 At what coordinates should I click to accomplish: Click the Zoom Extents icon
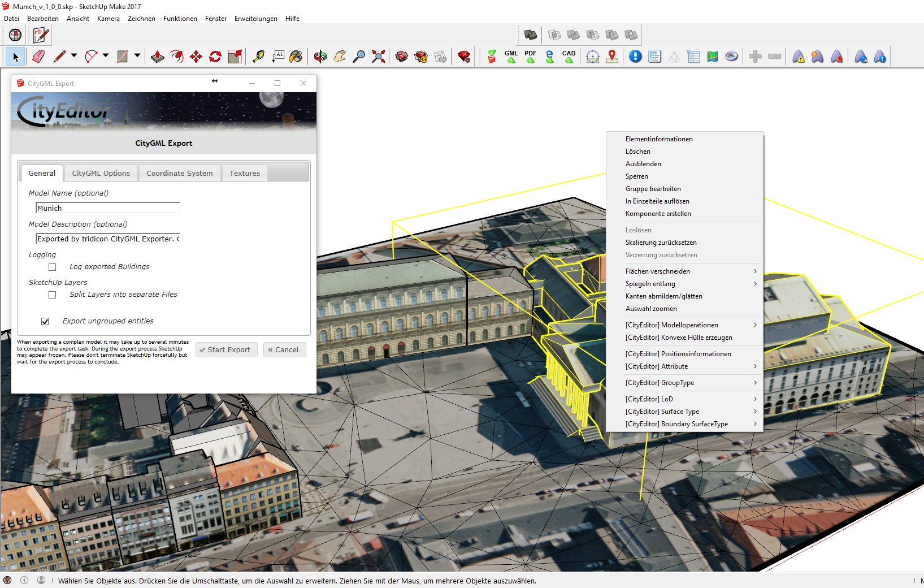[379, 57]
